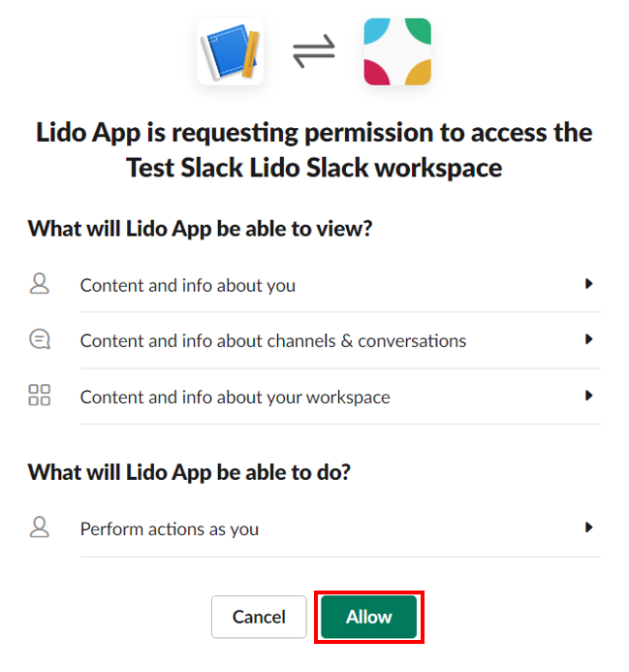This screenshot has width=629, height=672.
Task: Click the Cancel button
Action: pyautogui.click(x=259, y=617)
